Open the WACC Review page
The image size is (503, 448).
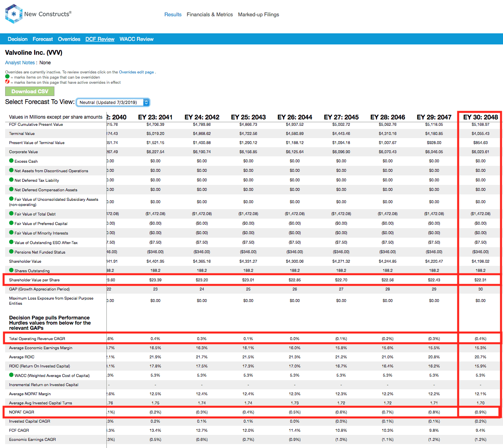(137, 39)
